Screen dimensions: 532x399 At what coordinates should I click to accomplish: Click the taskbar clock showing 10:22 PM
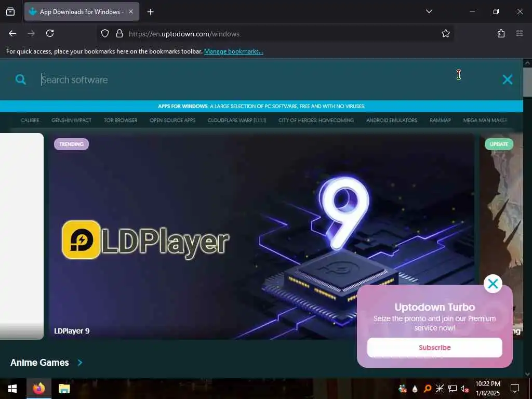click(x=487, y=389)
